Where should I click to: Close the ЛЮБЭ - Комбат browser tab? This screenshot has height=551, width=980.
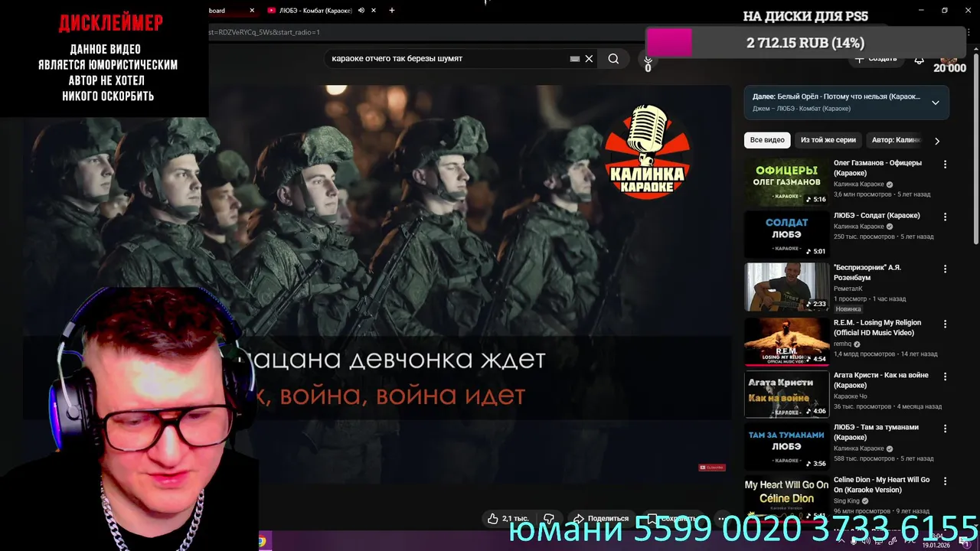pos(374,11)
